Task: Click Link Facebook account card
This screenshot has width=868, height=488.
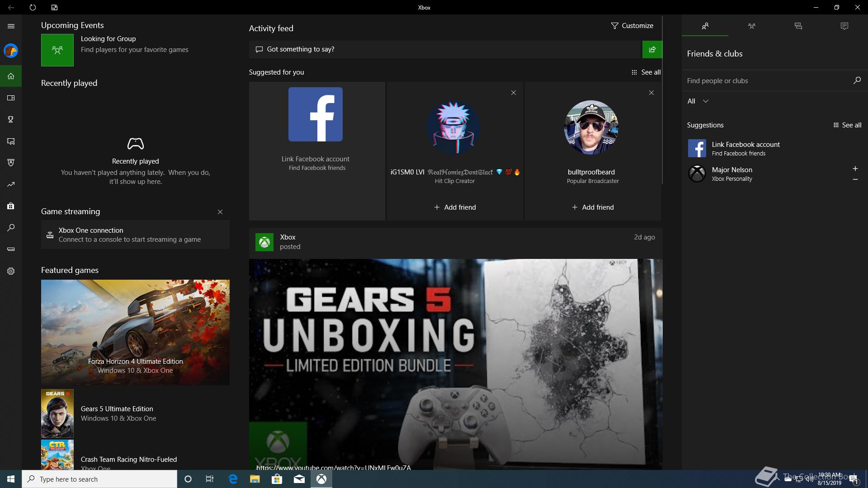Action: pyautogui.click(x=317, y=151)
